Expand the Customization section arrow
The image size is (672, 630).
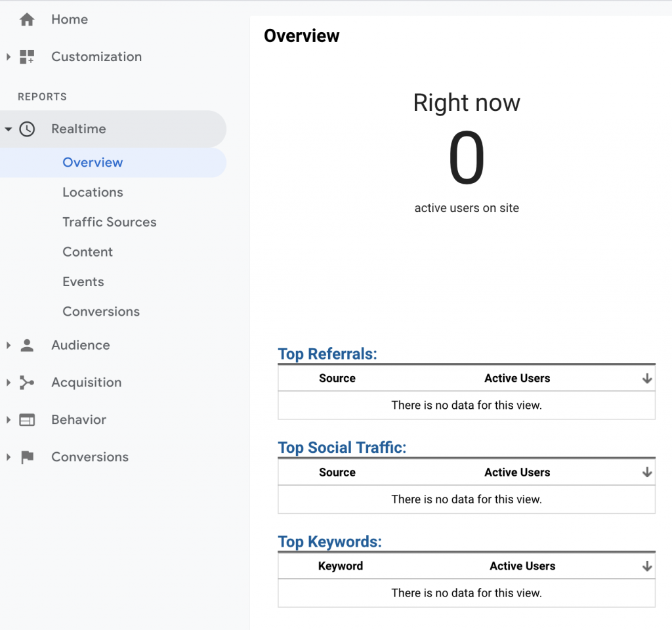click(x=9, y=57)
